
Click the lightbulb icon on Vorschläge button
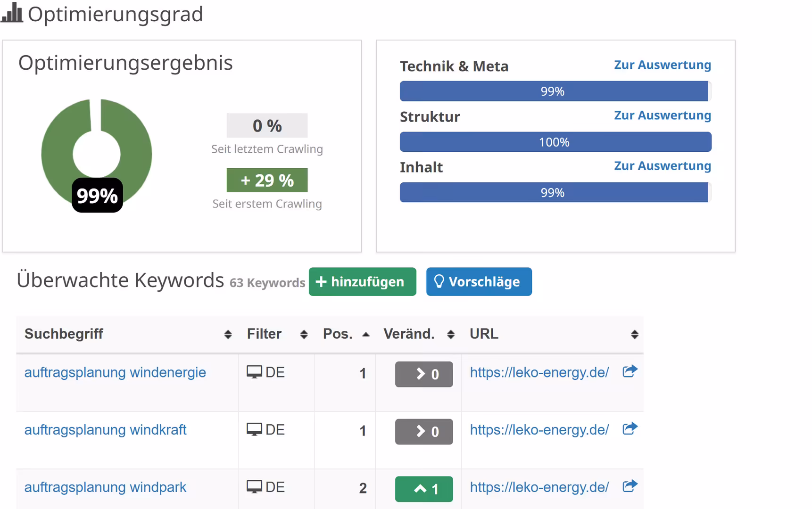click(440, 281)
